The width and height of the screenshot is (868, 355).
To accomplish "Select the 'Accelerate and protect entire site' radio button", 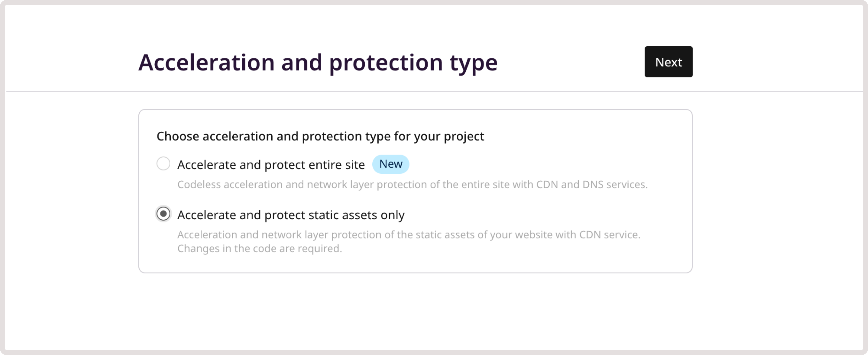I will [x=164, y=164].
